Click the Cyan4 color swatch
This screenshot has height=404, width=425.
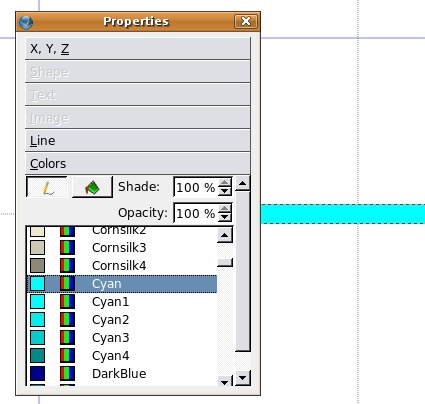37,355
